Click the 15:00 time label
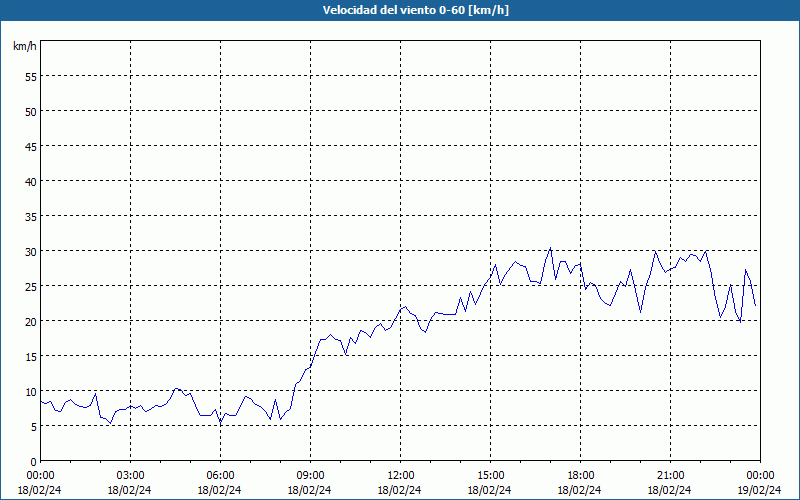This screenshot has width=800, height=500. point(490,476)
